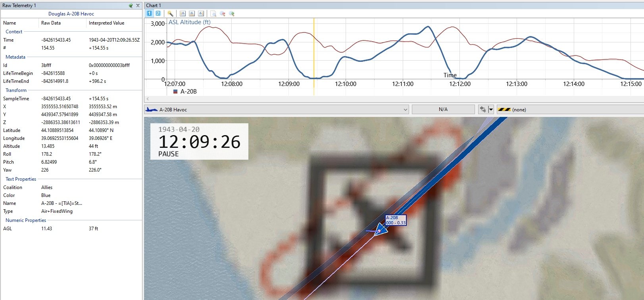644x300 pixels.
Task: Zoom out the chart with minus magnifier
Action: [223, 13]
